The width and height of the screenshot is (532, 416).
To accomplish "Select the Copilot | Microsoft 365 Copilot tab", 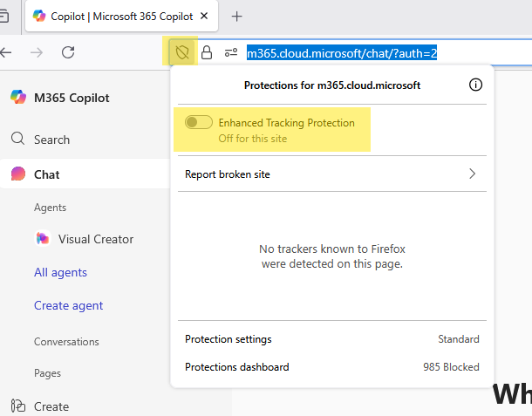I will (x=121, y=17).
